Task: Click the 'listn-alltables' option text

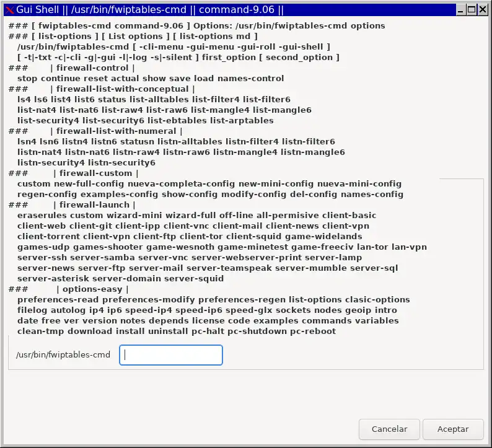Action: click(190, 142)
